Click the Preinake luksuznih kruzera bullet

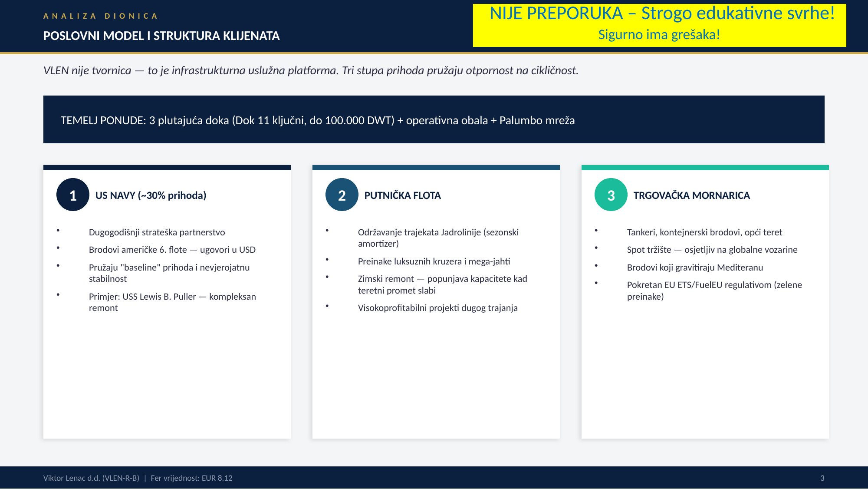coord(434,261)
